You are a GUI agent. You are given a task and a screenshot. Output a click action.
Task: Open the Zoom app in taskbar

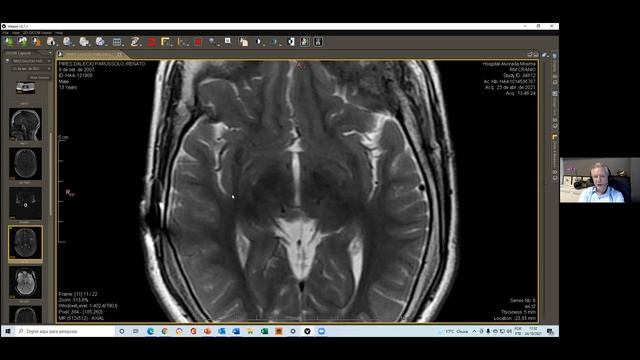coord(322,331)
